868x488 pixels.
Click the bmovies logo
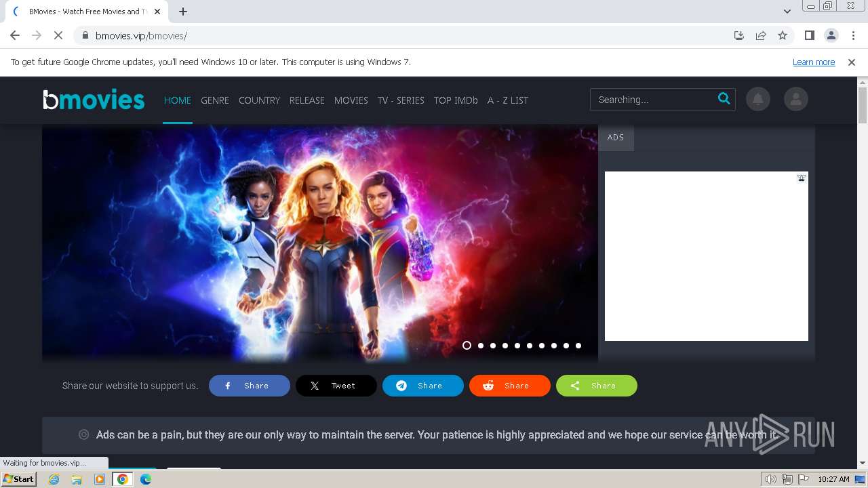tap(94, 100)
